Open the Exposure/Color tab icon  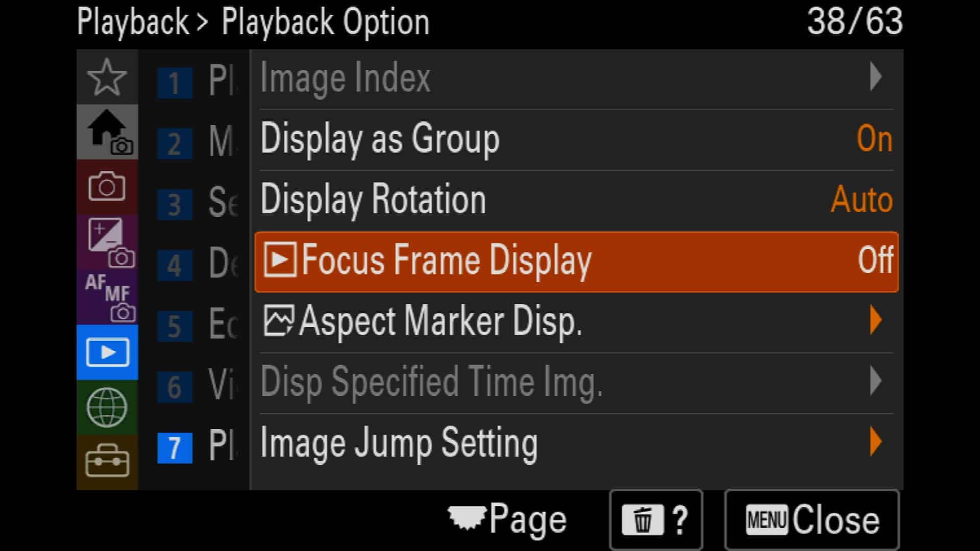point(107,242)
